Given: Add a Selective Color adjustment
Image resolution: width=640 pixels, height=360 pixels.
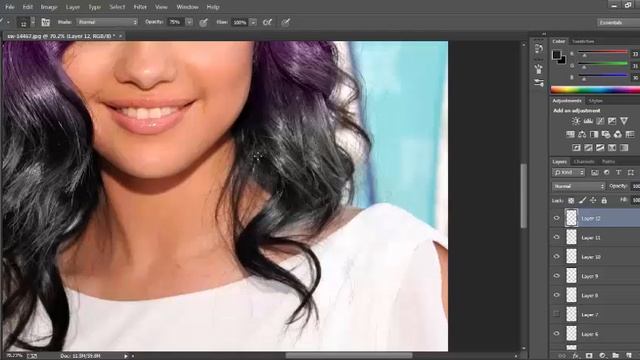Looking at the screenshot, I should coord(612,148).
